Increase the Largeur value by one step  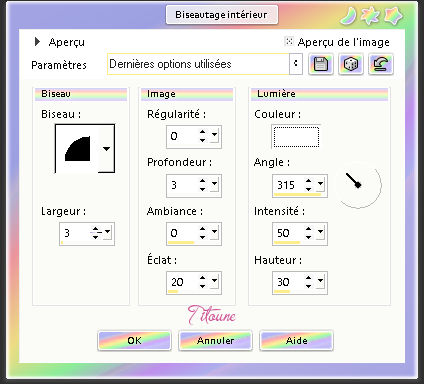[96, 229]
